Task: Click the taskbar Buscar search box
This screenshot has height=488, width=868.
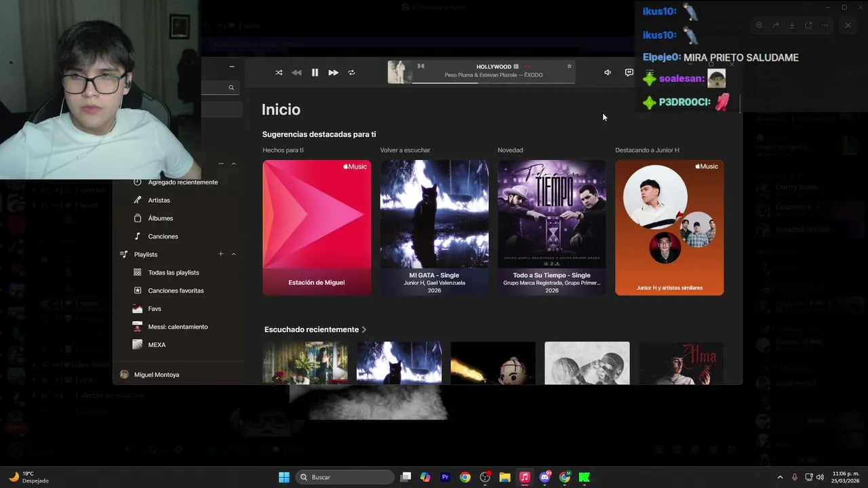Action: pos(346,477)
